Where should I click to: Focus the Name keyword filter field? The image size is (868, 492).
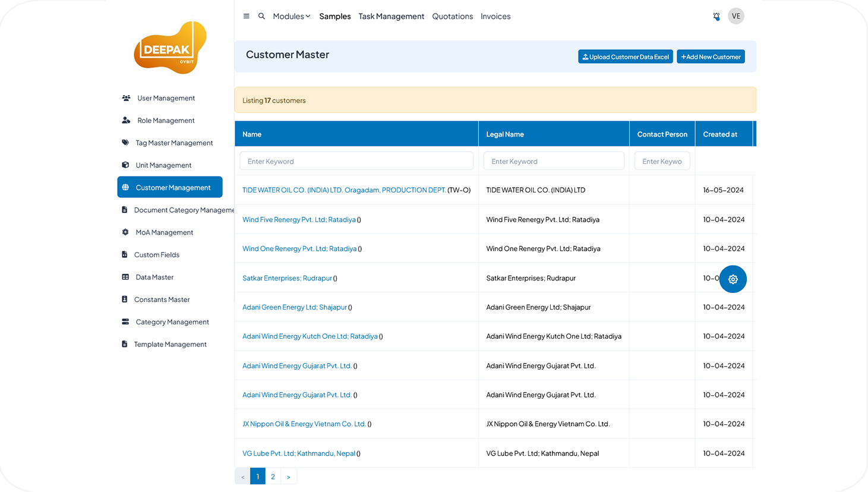(x=356, y=161)
